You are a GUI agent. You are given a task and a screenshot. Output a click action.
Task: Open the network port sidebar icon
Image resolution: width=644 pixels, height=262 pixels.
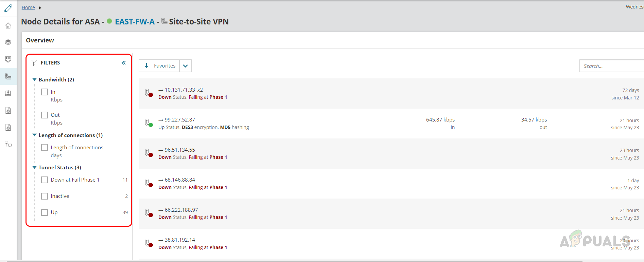click(x=8, y=59)
